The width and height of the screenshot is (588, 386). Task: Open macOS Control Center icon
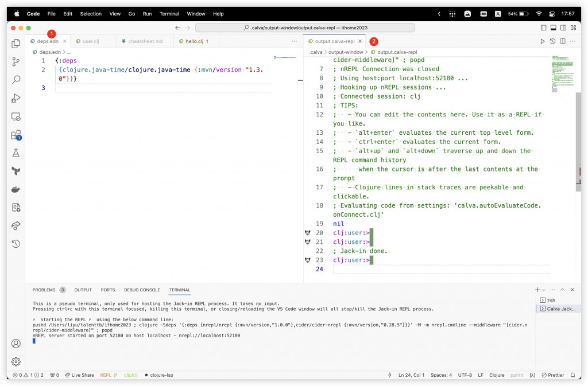(x=552, y=14)
